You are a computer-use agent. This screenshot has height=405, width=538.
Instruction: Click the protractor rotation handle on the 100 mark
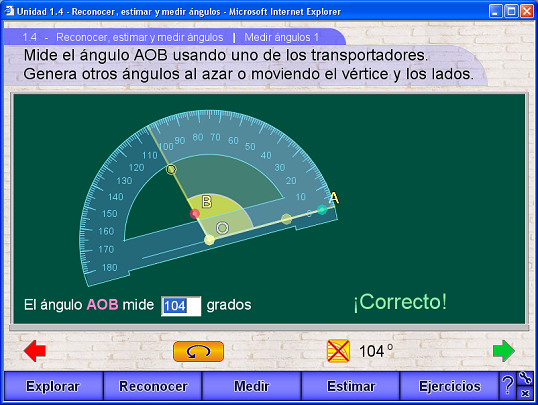pyautogui.click(x=171, y=169)
